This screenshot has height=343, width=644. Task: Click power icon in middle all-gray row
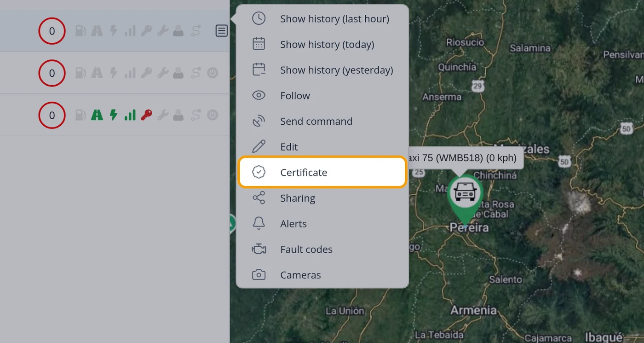[x=213, y=73]
